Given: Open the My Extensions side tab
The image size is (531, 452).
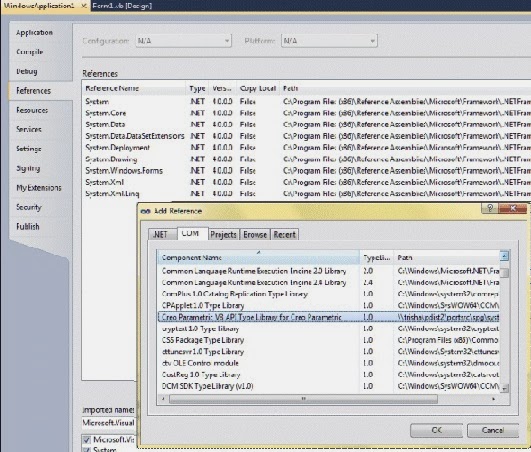Looking at the screenshot, I should [39, 188].
